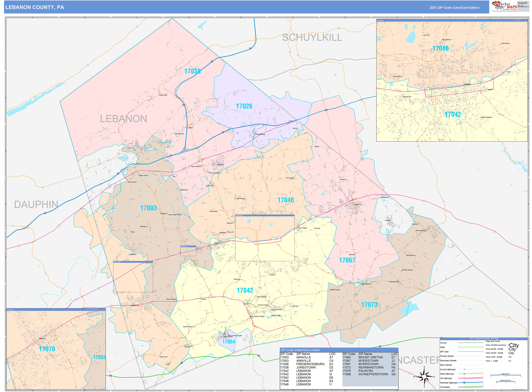
Task: Click the Kleinfeltersville town label
Action: pos(394,282)
